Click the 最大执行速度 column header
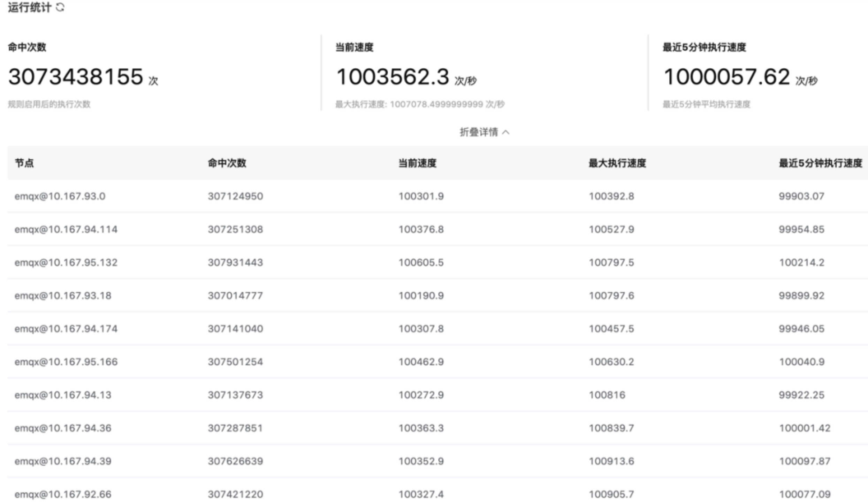The image size is (868, 502). tap(616, 164)
